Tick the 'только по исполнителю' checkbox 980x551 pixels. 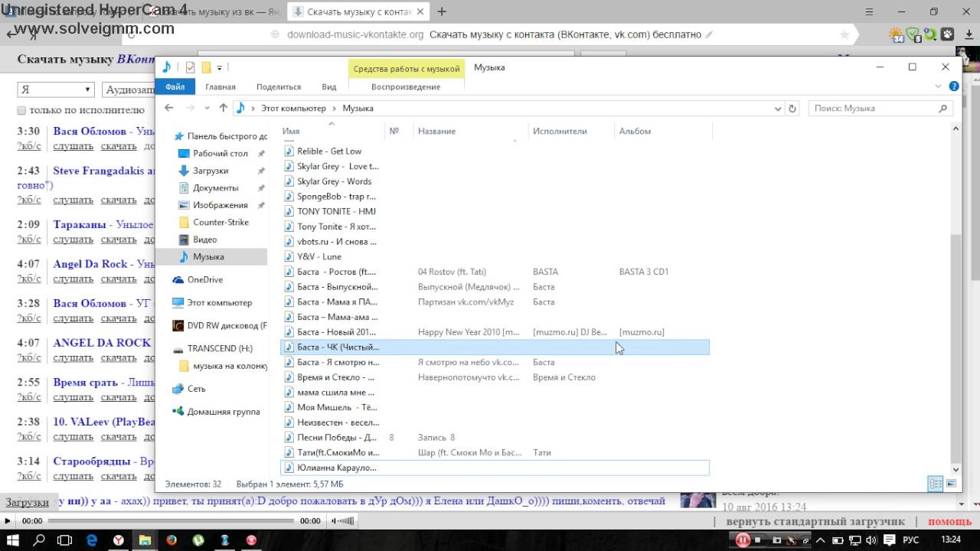click(21, 111)
